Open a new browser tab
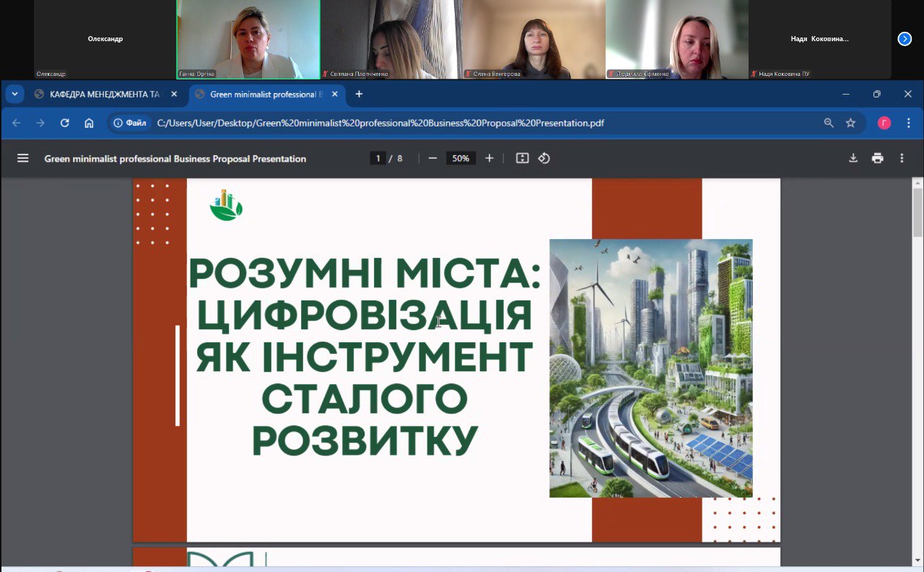 tap(359, 94)
